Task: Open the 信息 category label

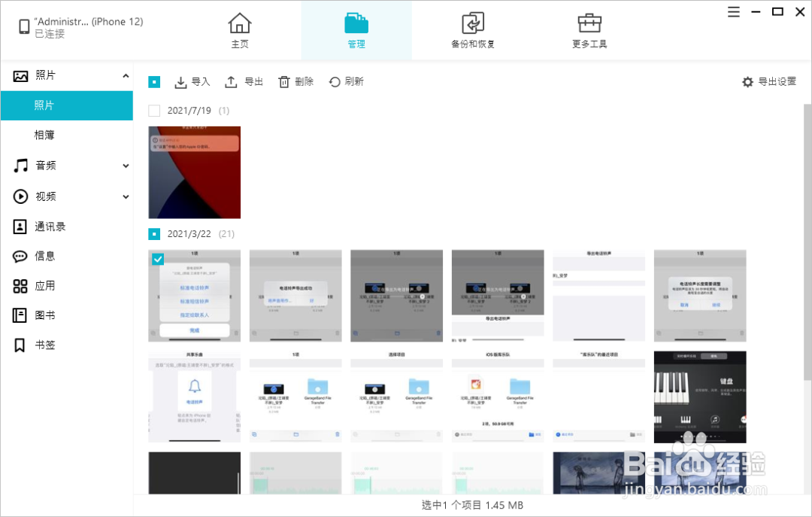Action: pyautogui.click(x=45, y=256)
